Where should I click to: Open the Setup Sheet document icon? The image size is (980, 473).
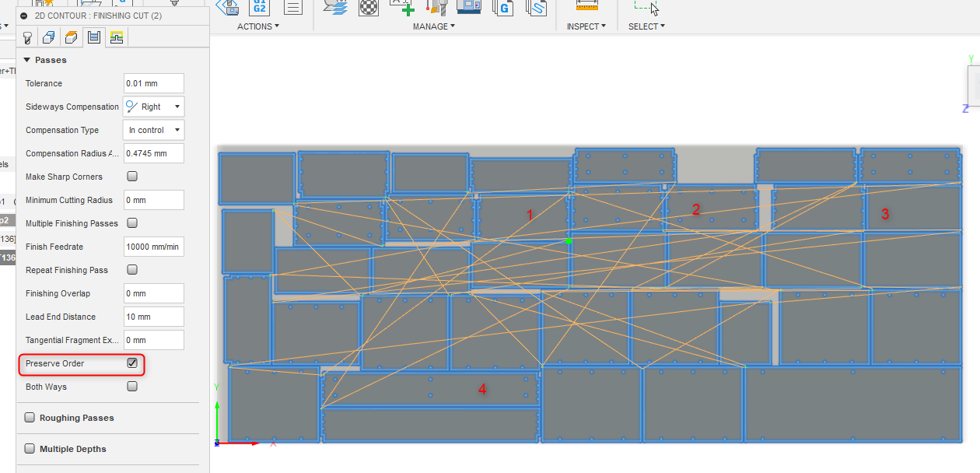[292, 8]
